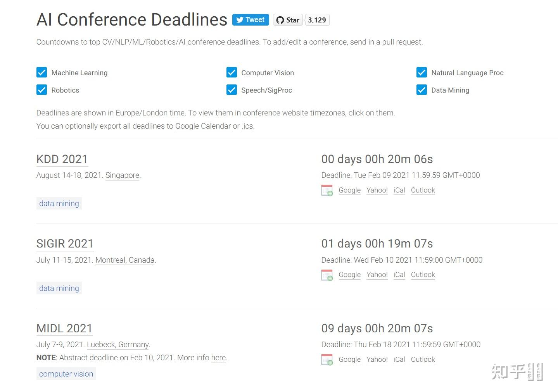Open the Montreal, Canada location link
Image resolution: width=558 pixels, height=392 pixels.
click(125, 260)
